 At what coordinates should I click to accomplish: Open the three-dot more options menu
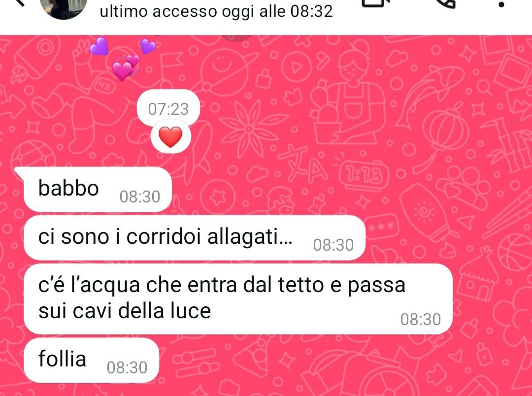tap(502, 4)
